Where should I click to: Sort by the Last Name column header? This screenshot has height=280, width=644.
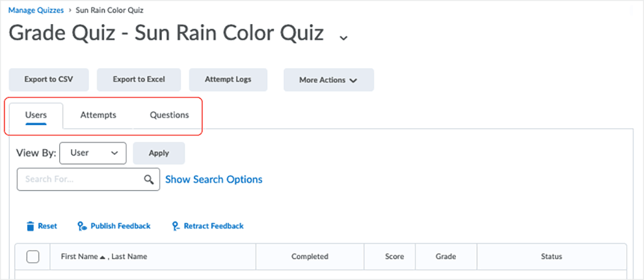(x=129, y=257)
